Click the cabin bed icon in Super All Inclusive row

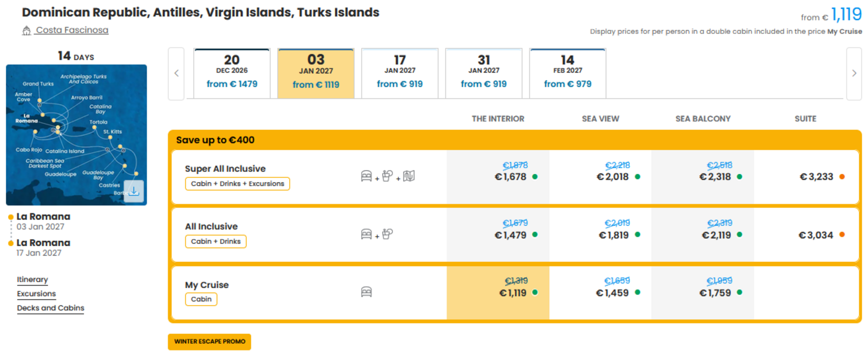366,176
